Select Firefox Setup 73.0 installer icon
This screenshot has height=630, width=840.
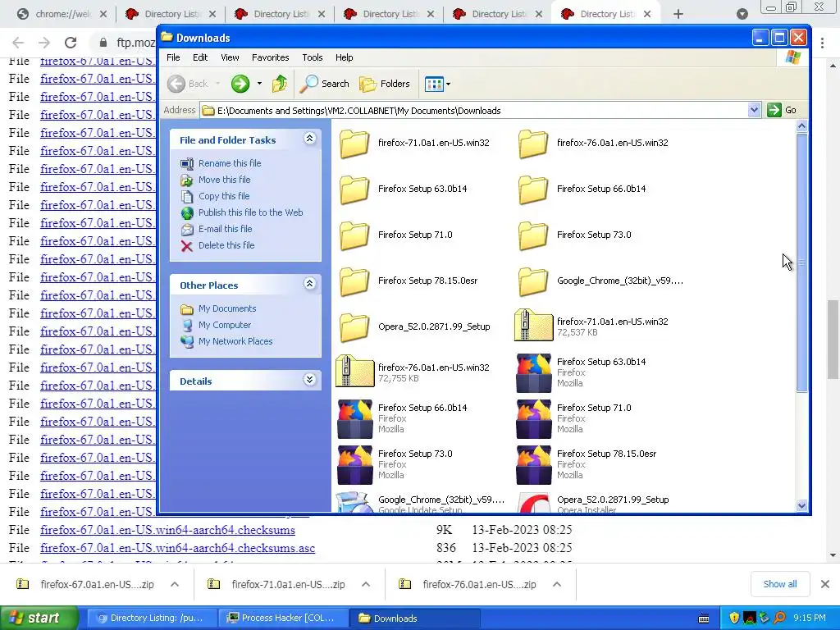(x=354, y=465)
